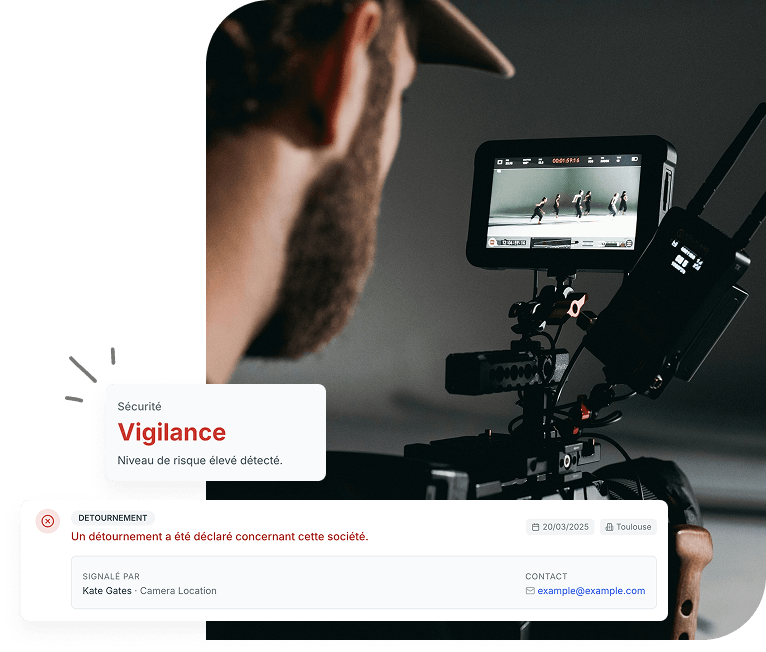The image size is (766, 652).
Task: Open the example@example.com email link
Action: tap(591, 590)
